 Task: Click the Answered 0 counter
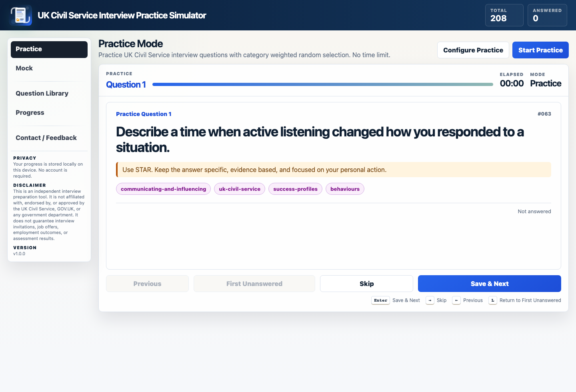point(547,15)
